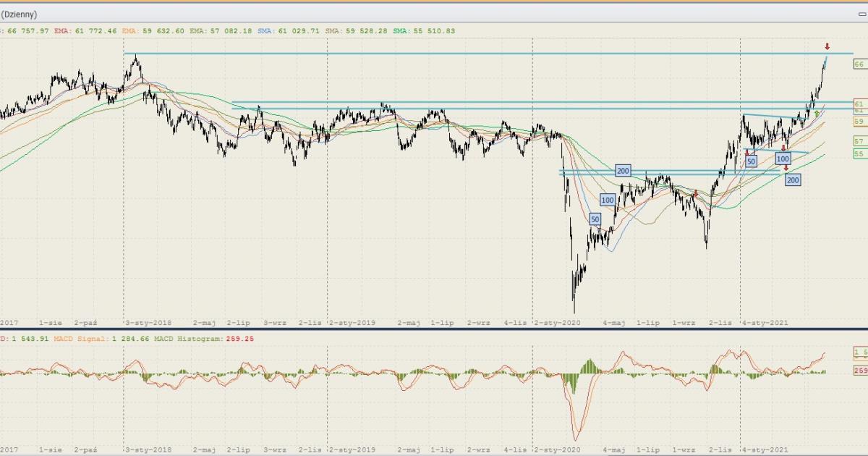
Task: Select the green 55 price tag on right axis
Action: (x=859, y=154)
